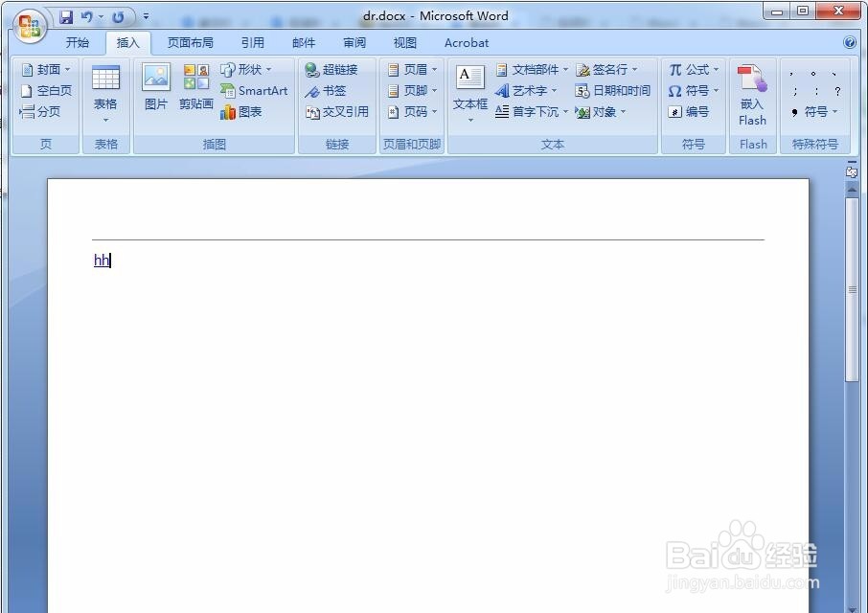The height and width of the screenshot is (613, 868).
Task: Insert the colon special symbol
Action: [x=816, y=91]
